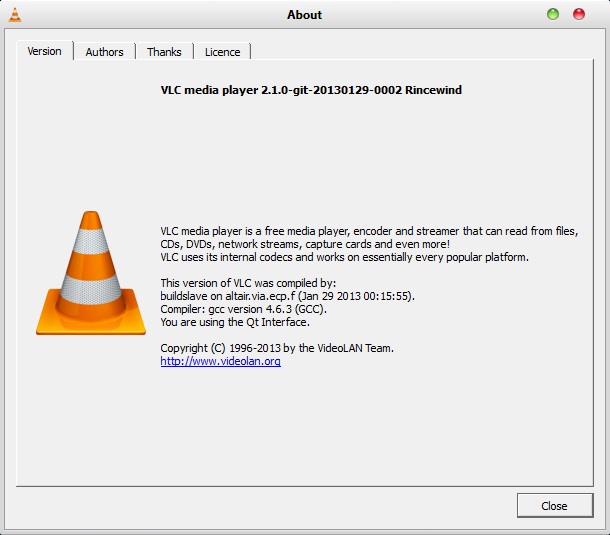Click the 'You are using the Qt Interface.' text
The image size is (610, 535).
(235, 322)
